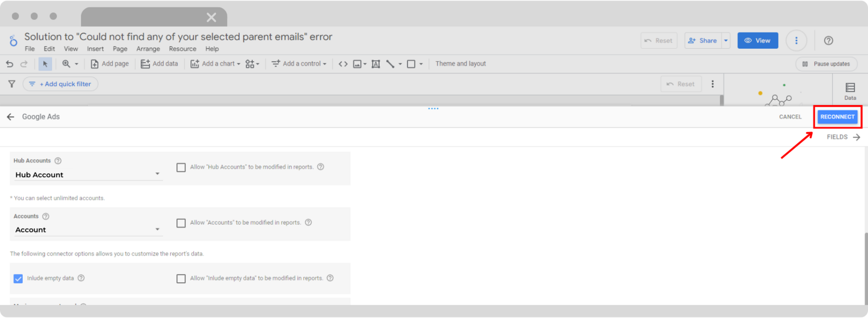Click the Pause updates button
Screen dimensions: 868x318
[826, 64]
